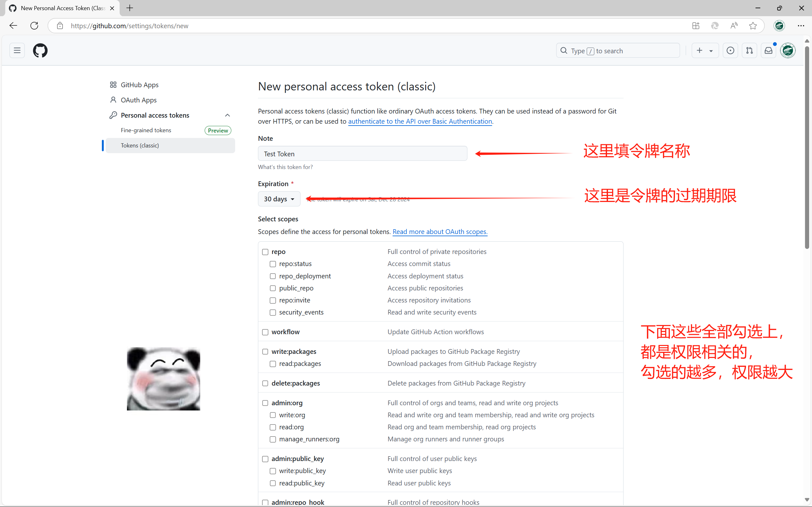Collapse the Personal access tokens section chevron
The width and height of the screenshot is (812, 507).
pyautogui.click(x=228, y=115)
